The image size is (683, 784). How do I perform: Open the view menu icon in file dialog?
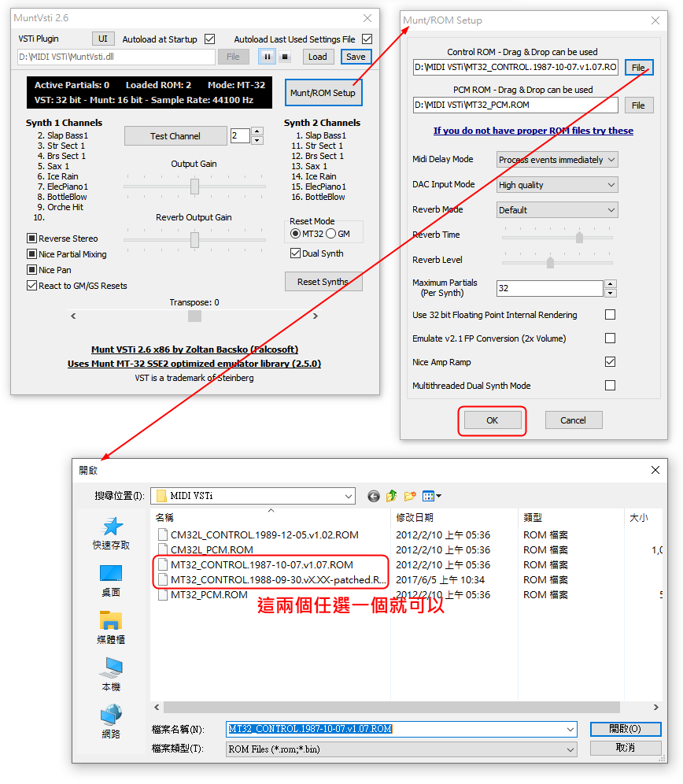431,496
